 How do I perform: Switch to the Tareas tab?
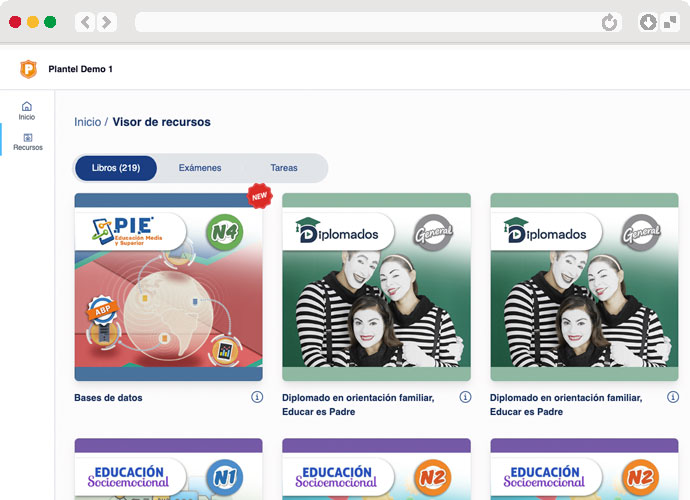pos(284,168)
